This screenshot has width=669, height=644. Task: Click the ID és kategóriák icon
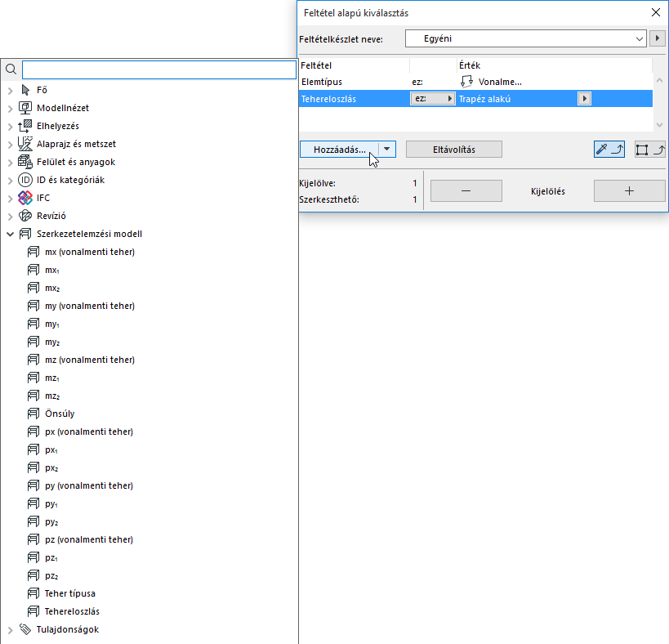(x=25, y=180)
